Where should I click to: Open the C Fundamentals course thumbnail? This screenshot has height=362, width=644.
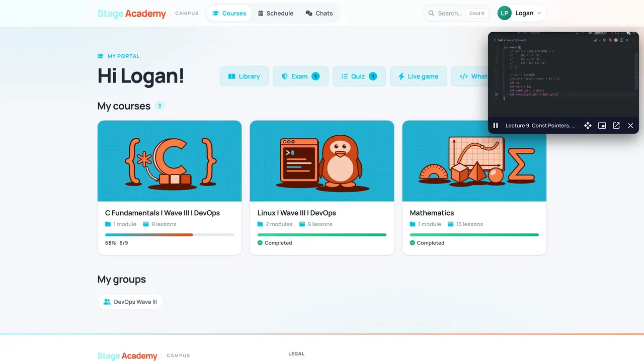[170, 161]
